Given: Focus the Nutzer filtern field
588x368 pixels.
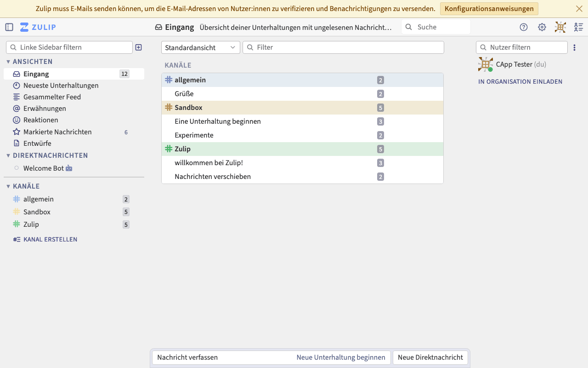Looking at the screenshot, I should [522, 47].
